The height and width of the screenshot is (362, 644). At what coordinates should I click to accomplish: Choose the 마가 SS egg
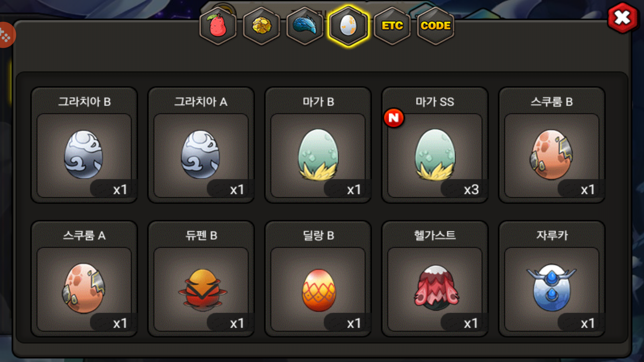435,145
